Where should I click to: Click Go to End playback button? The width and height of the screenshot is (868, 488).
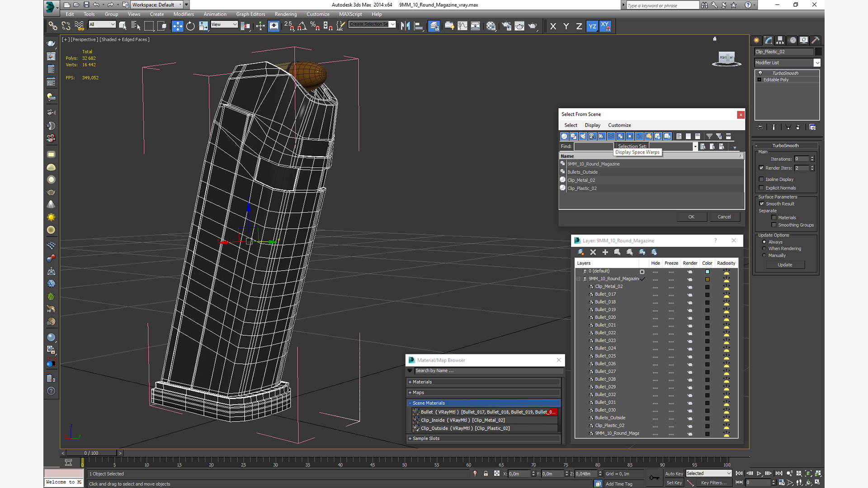tap(778, 474)
